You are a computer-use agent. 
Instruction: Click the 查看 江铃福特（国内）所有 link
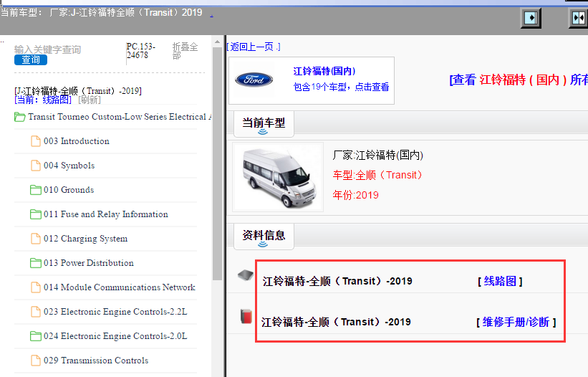point(519,80)
